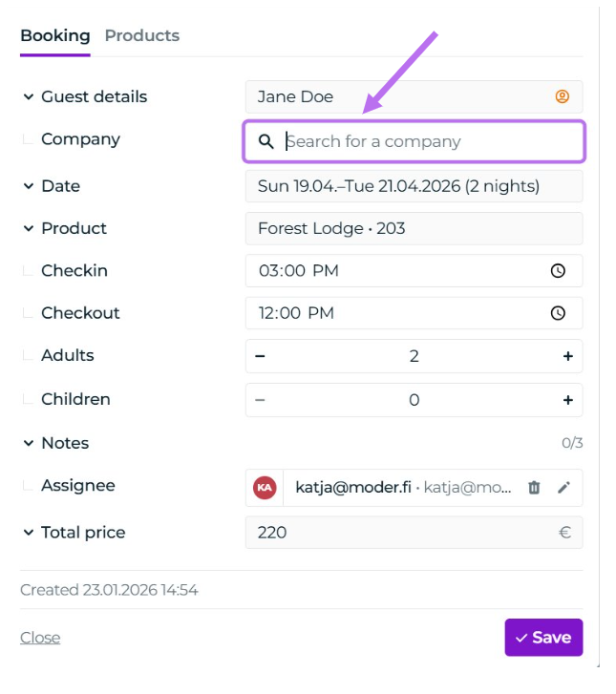The height and width of the screenshot is (694, 616).
Task: Save the booking changes
Action: coord(543,638)
